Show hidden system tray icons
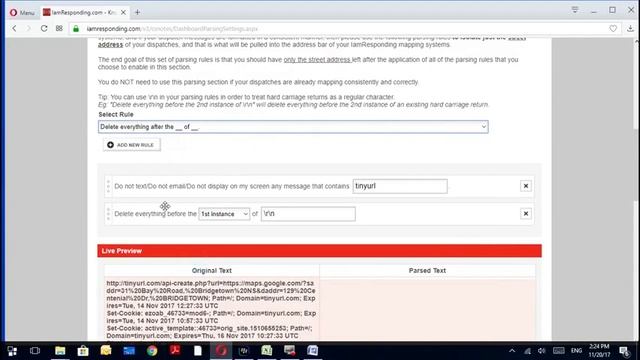The height and width of the screenshot is (360, 640). [x=512, y=351]
